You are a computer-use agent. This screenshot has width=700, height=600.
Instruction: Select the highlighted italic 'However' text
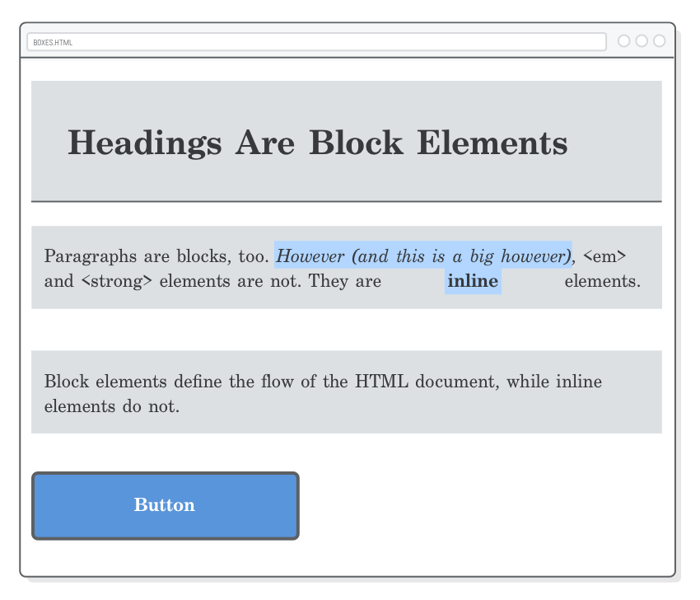tap(422, 256)
